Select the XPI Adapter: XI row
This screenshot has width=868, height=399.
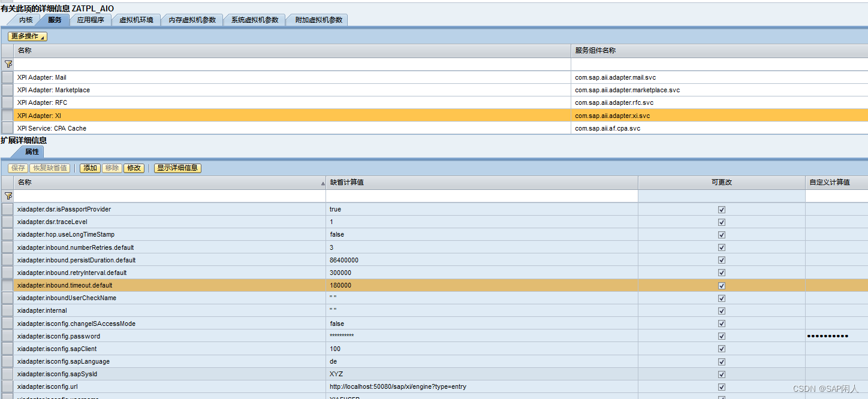pyautogui.click(x=434, y=115)
